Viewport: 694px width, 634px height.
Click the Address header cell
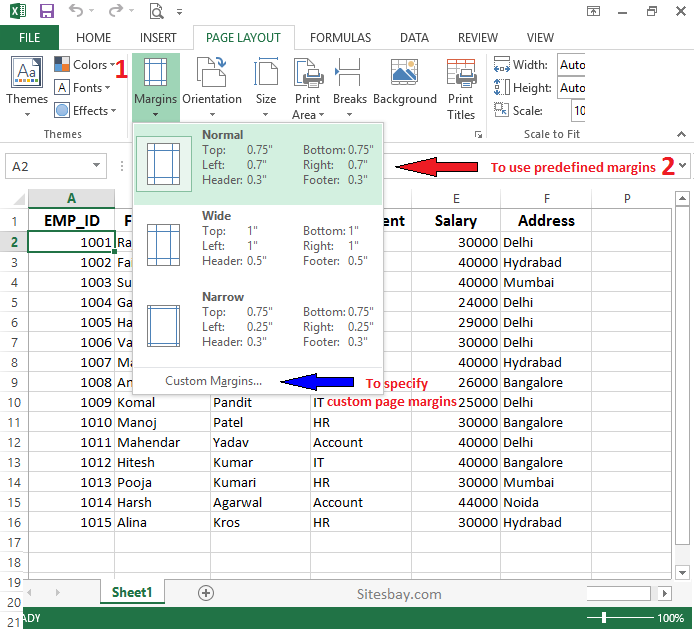[x=546, y=220]
